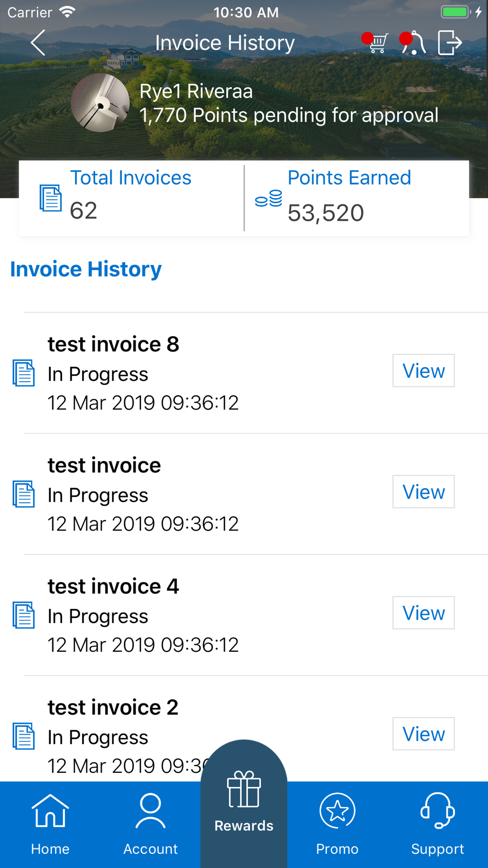
Task: Tap the test invoice 2 title
Action: click(113, 707)
